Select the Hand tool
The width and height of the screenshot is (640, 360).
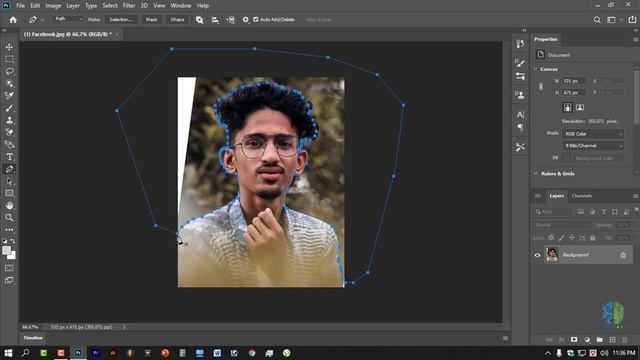[9, 205]
